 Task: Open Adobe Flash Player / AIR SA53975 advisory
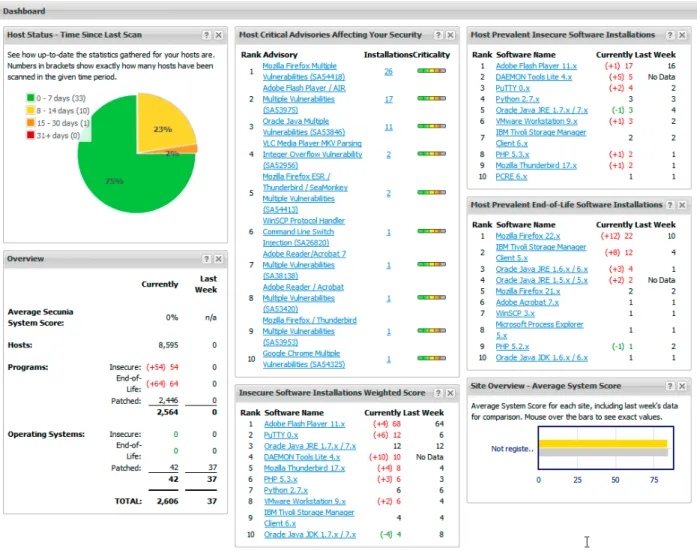pyautogui.click(x=304, y=99)
